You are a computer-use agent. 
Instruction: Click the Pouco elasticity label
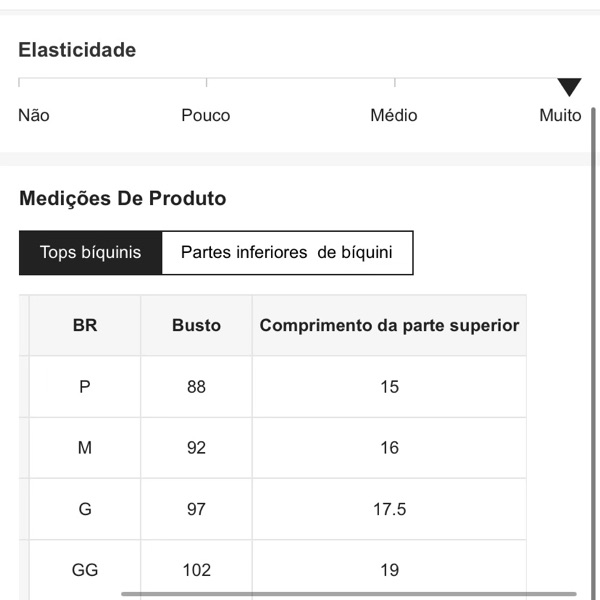tap(206, 116)
